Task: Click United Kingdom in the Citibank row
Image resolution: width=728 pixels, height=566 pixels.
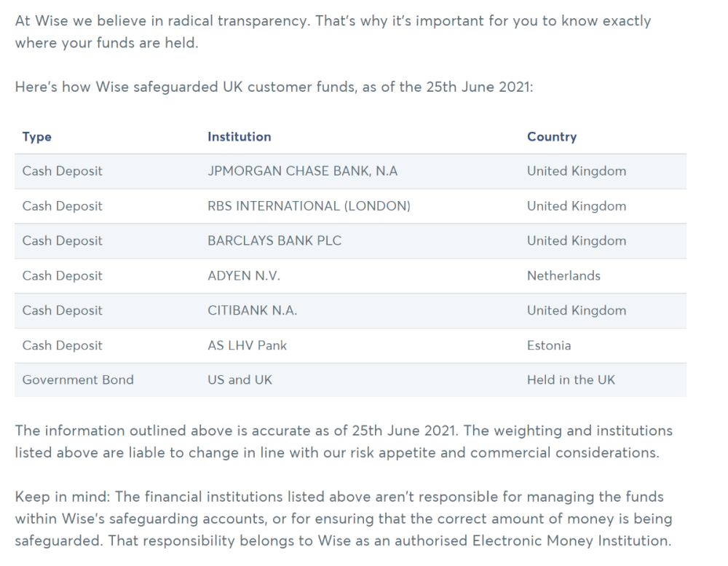Action: pyautogui.click(x=576, y=310)
